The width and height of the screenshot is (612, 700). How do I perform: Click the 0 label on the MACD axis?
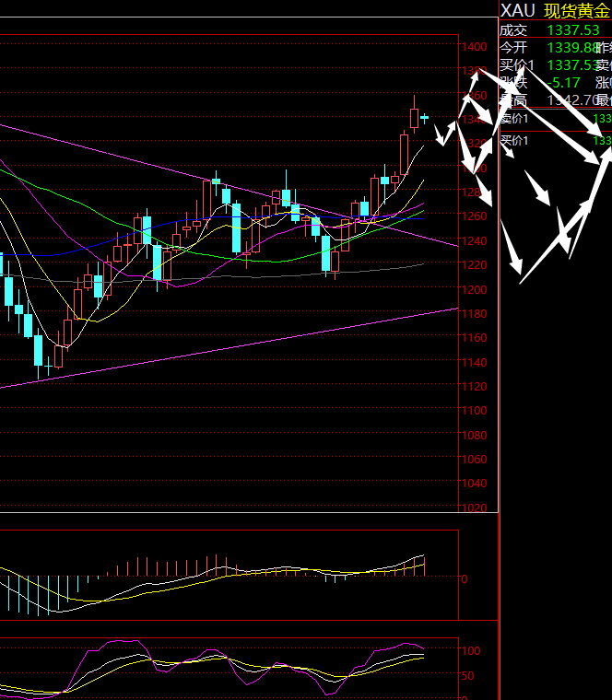click(465, 579)
